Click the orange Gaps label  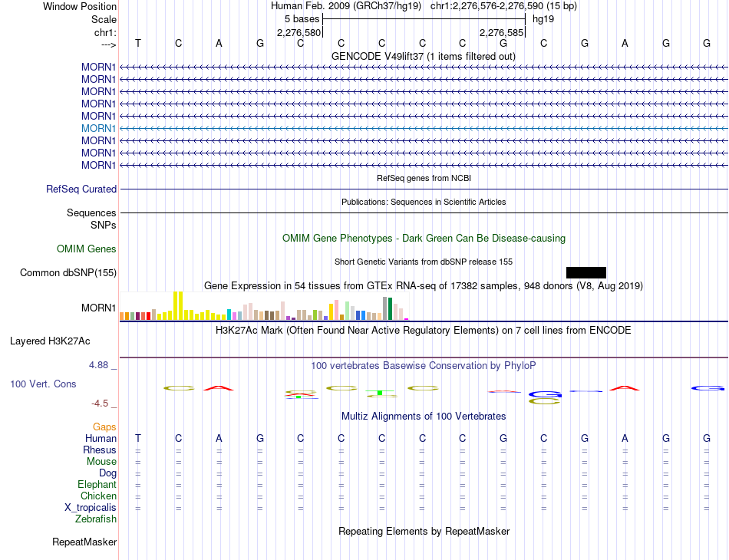[104, 427]
